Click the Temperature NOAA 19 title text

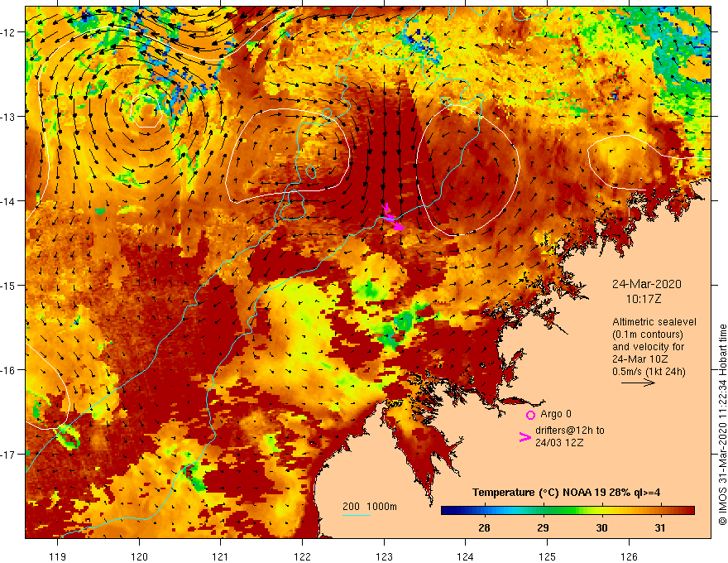click(x=566, y=493)
